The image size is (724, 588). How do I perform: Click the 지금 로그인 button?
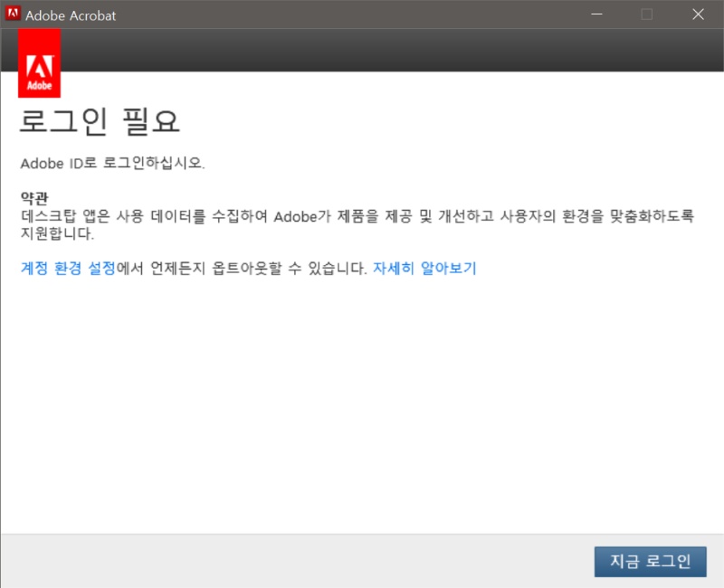coord(650,561)
